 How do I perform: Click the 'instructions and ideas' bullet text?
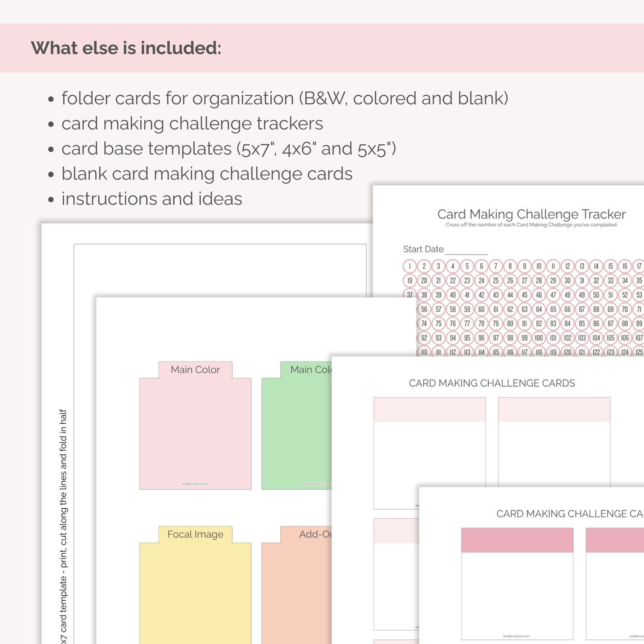(152, 199)
